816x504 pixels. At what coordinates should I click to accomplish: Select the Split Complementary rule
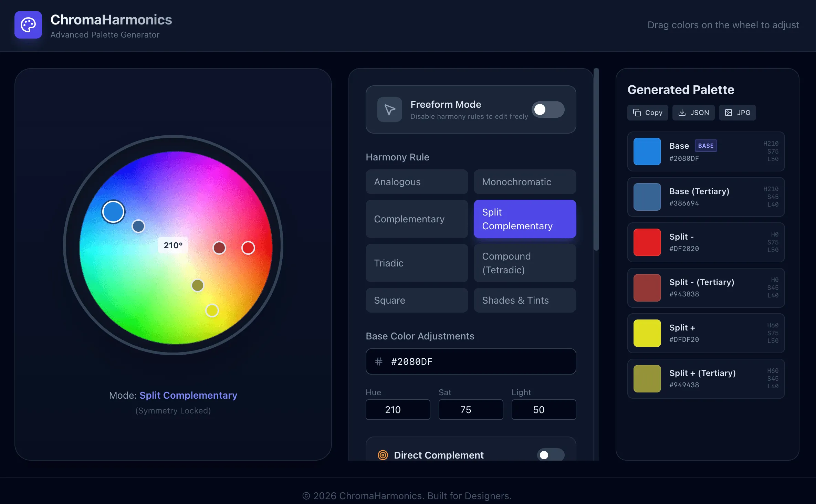[x=525, y=219]
